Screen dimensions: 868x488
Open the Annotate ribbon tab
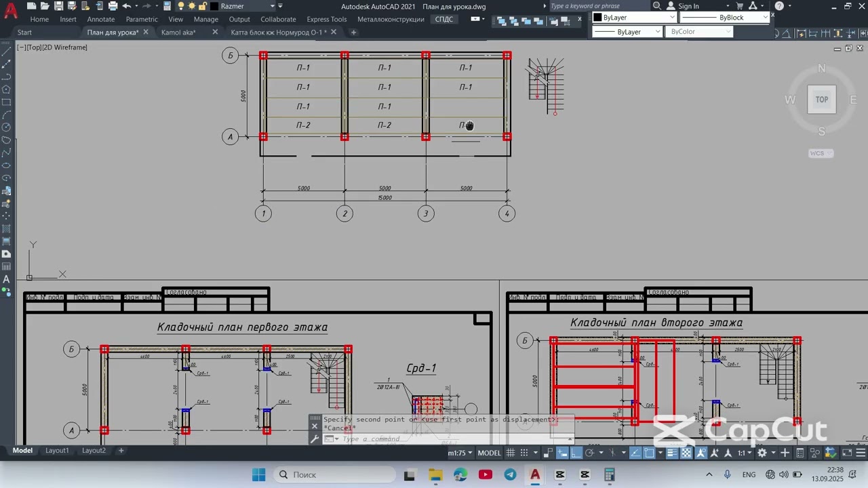(x=101, y=19)
